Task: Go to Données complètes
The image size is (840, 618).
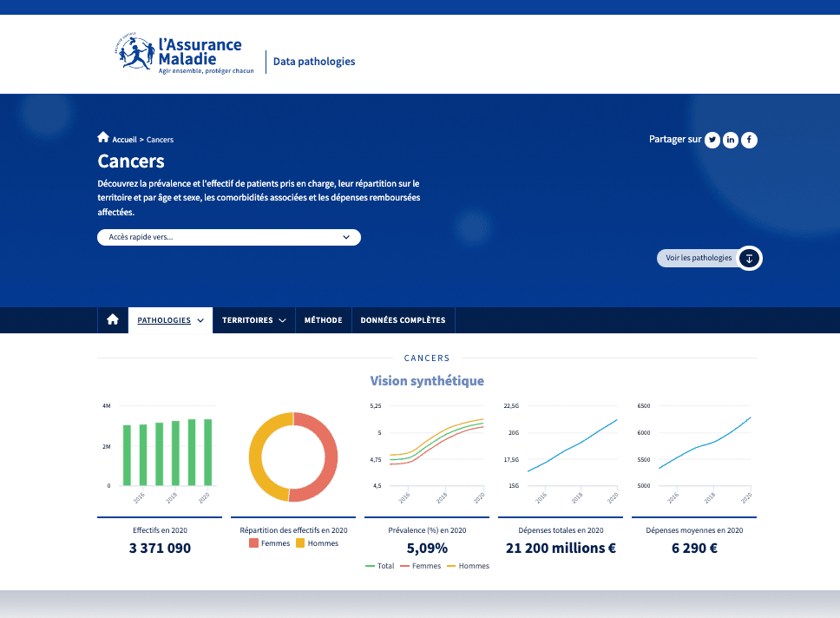Action: 403,320
